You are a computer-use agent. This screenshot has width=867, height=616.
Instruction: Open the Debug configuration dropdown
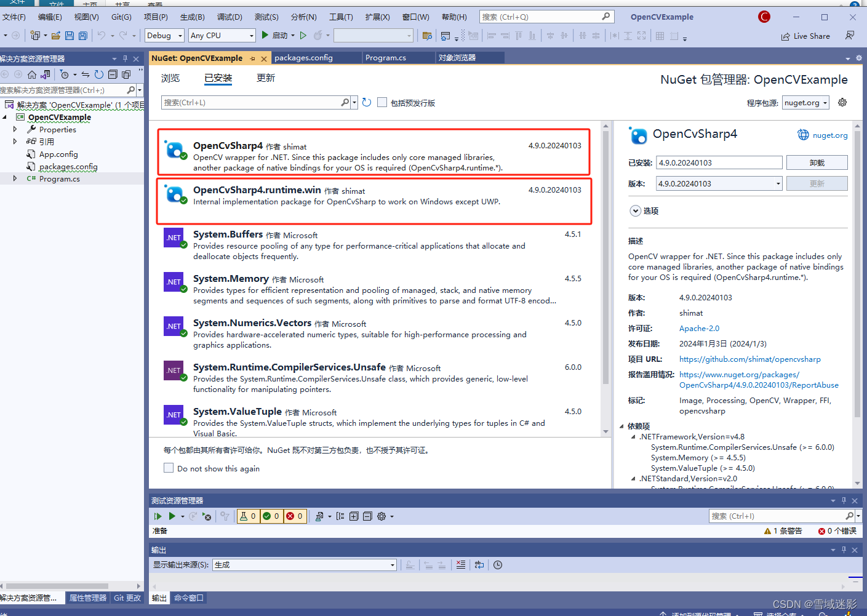(164, 36)
